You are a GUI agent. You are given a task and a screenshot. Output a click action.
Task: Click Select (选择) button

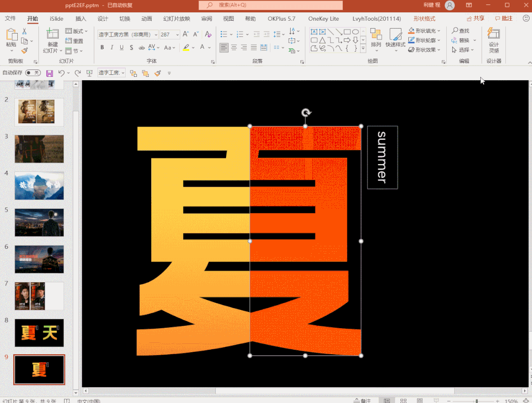coord(463,50)
